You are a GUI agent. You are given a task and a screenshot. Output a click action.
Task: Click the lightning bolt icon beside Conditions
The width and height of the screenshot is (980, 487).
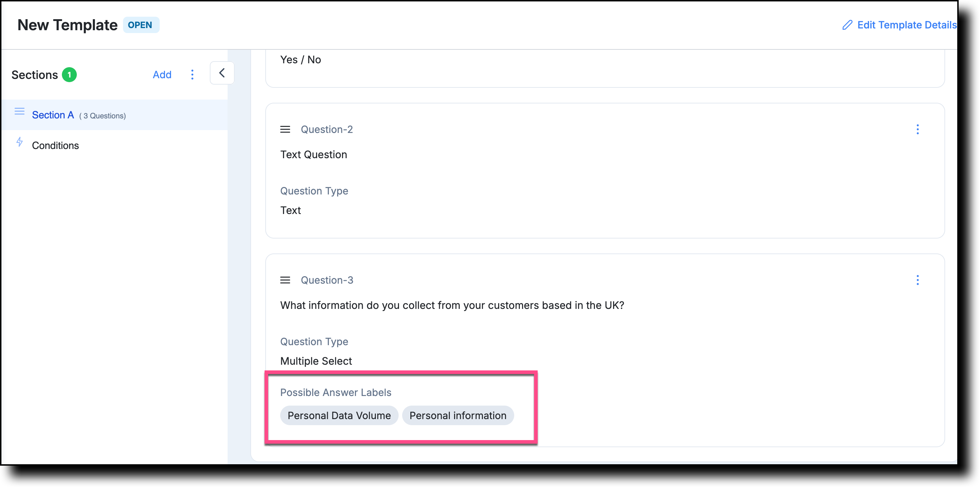tap(20, 142)
